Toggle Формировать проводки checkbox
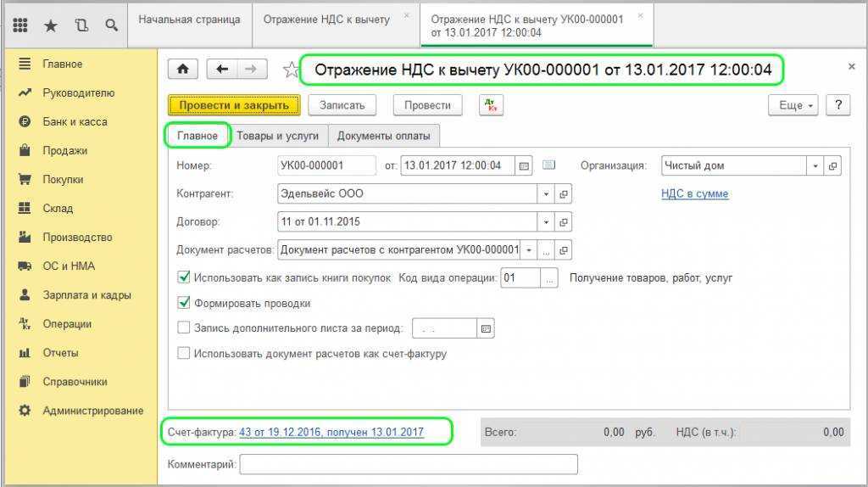 [184, 303]
